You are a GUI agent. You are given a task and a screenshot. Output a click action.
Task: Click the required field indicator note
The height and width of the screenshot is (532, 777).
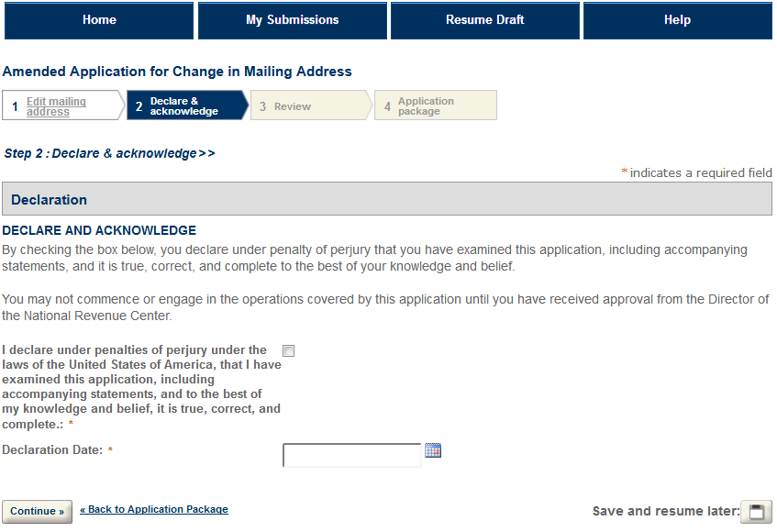[697, 172]
